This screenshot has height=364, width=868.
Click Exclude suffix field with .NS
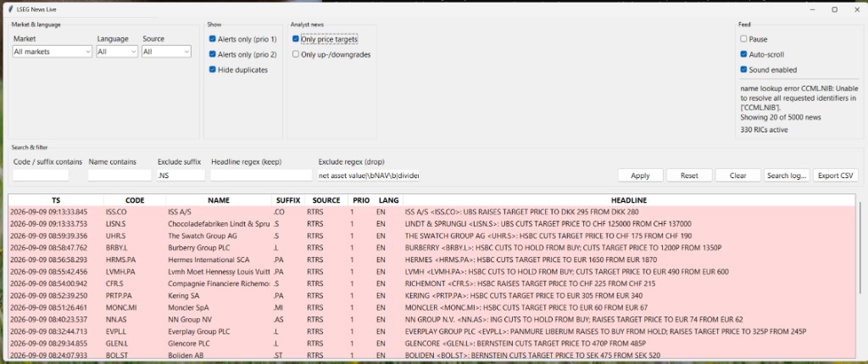point(181,176)
